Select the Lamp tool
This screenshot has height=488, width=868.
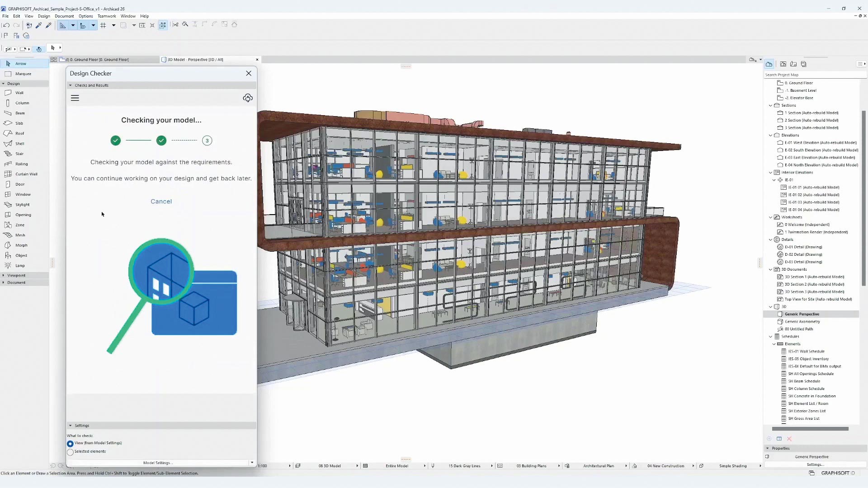tap(20, 266)
